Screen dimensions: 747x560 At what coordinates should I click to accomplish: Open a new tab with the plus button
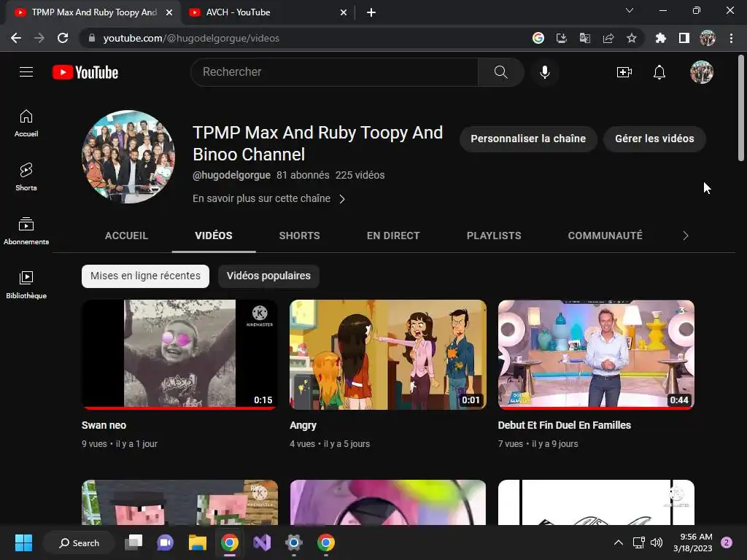(371, 12)
